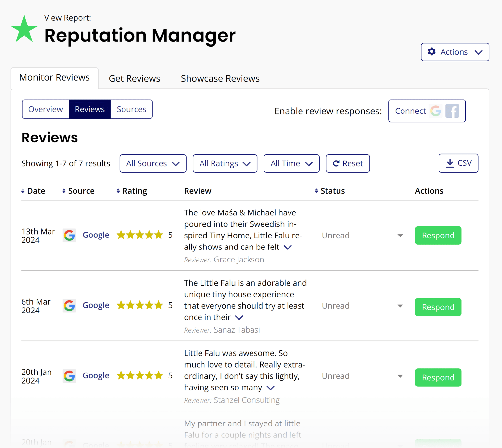The image size is (502, 448).
Task: Select the Get Reviews tab
Action: pos(134,78)
